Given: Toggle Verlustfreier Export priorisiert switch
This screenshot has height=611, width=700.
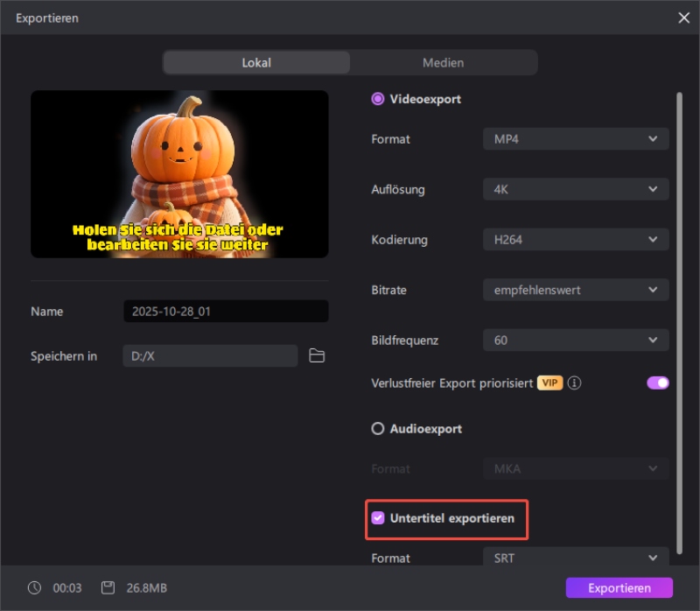Looking at the screenshot, I should click(657, 383).
